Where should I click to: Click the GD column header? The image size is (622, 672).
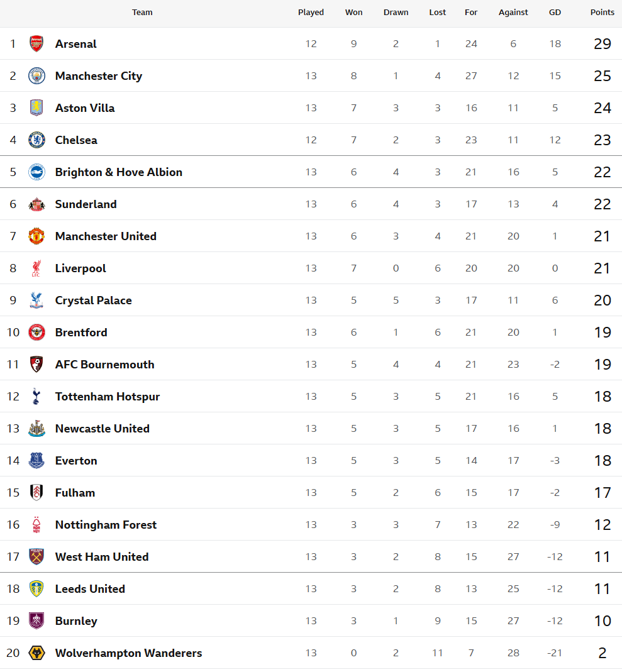click(554, 13)
